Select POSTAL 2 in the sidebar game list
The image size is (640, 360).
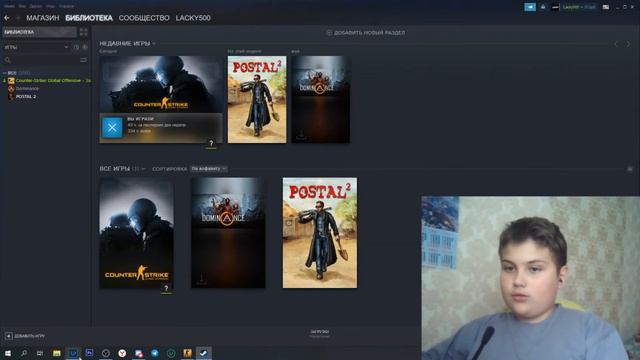(26, 97)
